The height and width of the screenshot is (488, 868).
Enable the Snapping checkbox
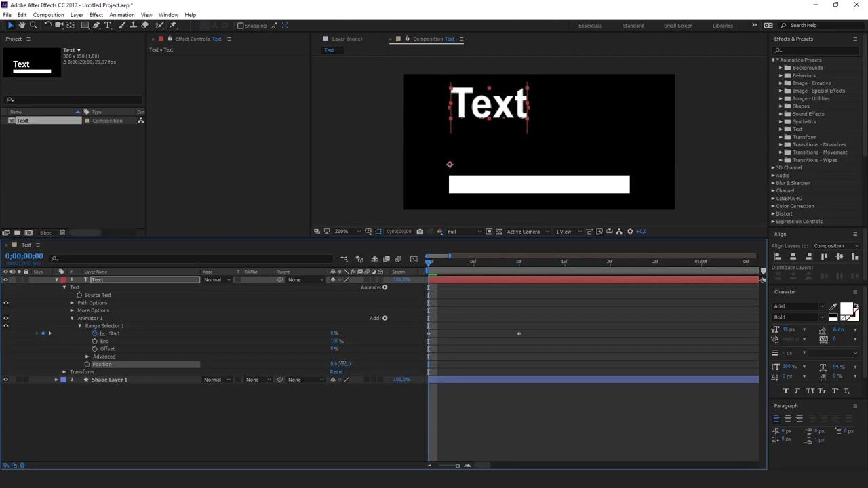tap(241, 26)
